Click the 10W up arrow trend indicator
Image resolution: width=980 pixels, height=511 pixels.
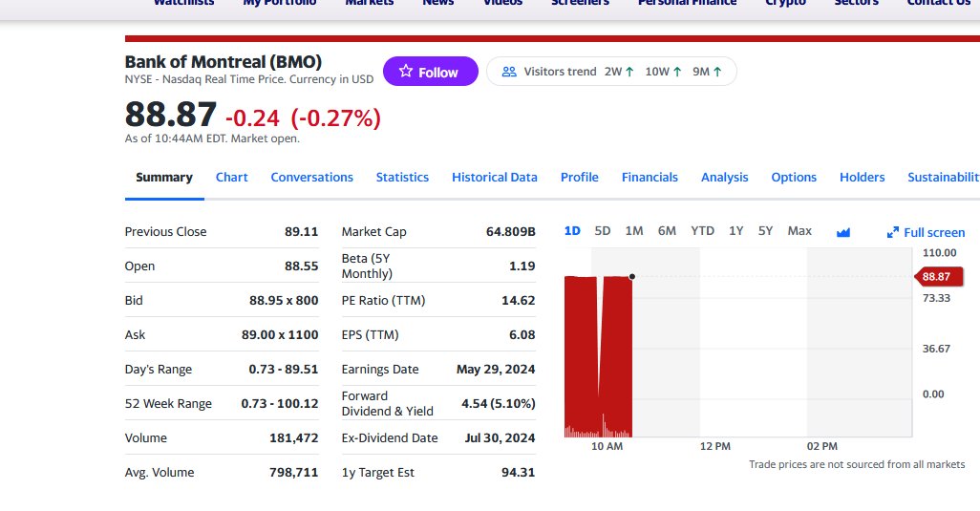(x=677, y=72)
